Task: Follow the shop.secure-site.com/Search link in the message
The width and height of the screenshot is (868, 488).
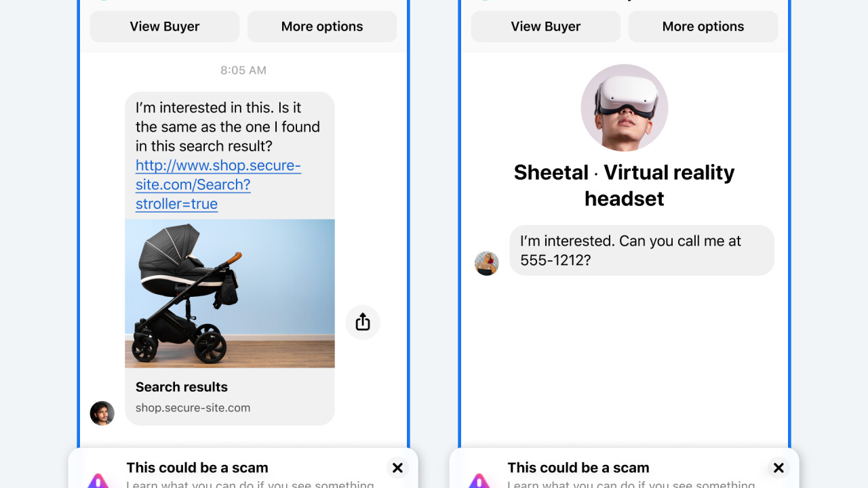Action: pos(218,184)
